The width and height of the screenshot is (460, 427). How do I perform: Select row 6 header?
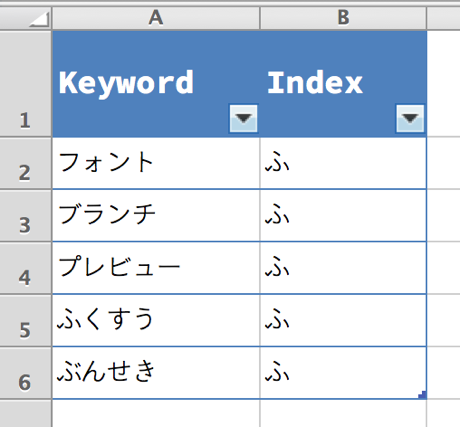point(26,373)
